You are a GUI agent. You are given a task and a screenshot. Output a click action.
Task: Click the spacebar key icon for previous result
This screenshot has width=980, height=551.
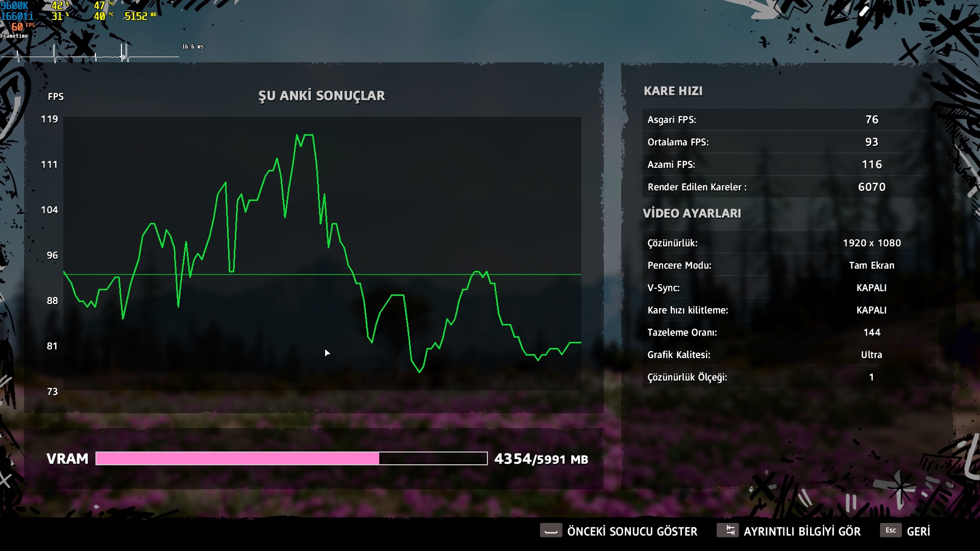551,531
